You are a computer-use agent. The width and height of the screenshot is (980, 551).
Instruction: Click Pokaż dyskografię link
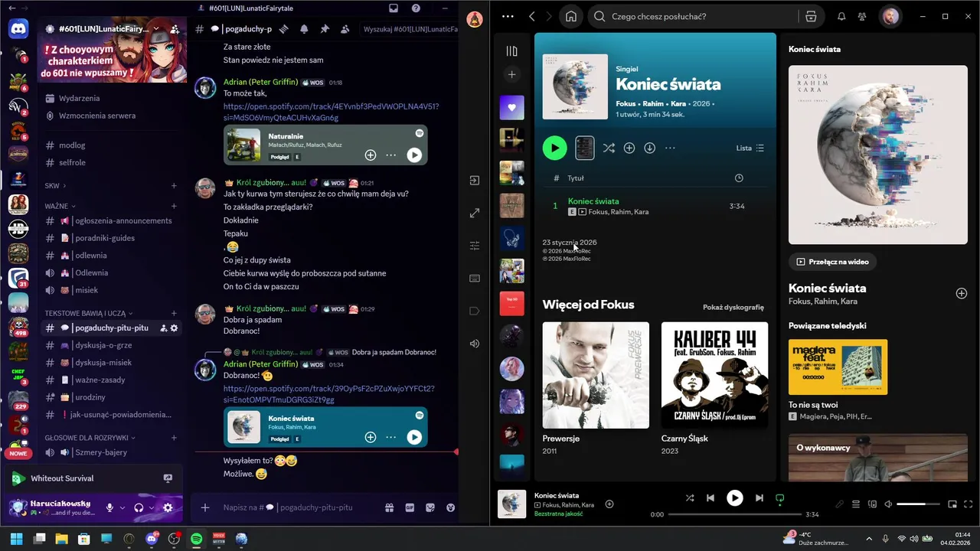[733, 307]
